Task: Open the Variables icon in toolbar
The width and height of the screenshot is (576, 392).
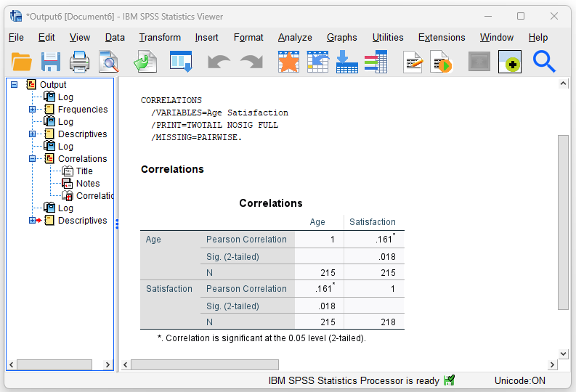Action: tap(376, 61)
